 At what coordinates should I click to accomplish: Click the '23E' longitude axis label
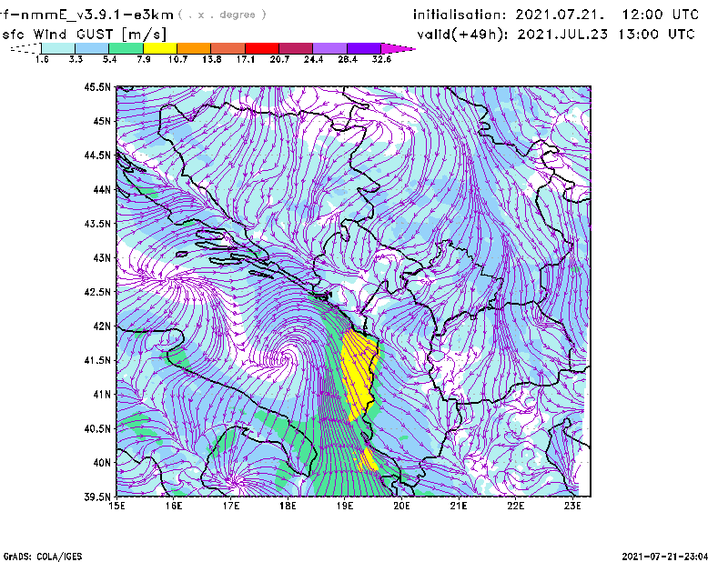pos(572,506)
